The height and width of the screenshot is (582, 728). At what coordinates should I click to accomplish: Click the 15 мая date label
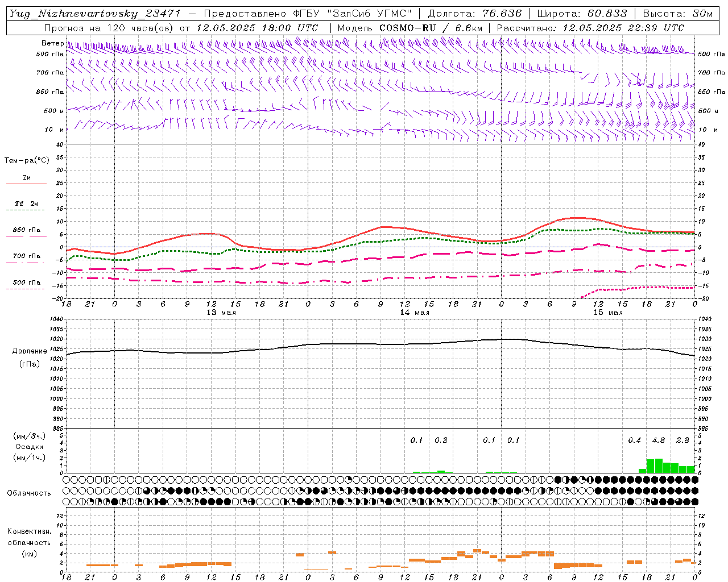click(608, 313)
